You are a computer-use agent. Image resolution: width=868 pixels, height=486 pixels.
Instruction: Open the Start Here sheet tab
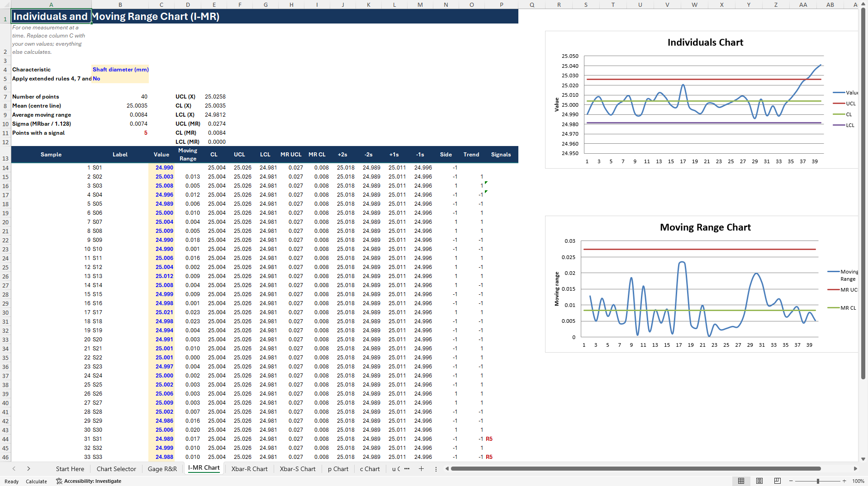(x=70, y=469)
